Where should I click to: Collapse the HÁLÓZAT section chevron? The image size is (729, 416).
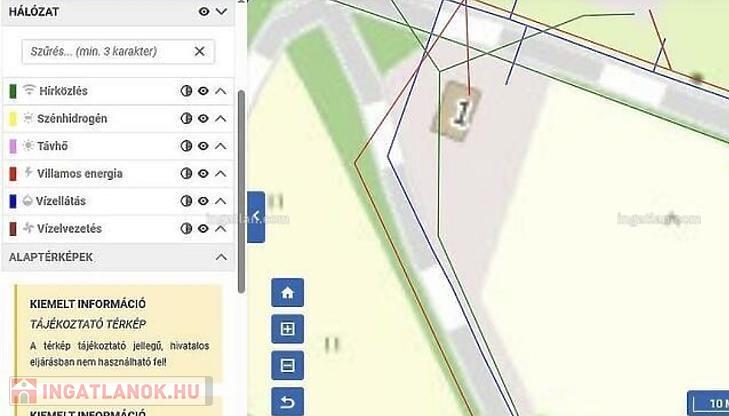[x=221, y=12]
